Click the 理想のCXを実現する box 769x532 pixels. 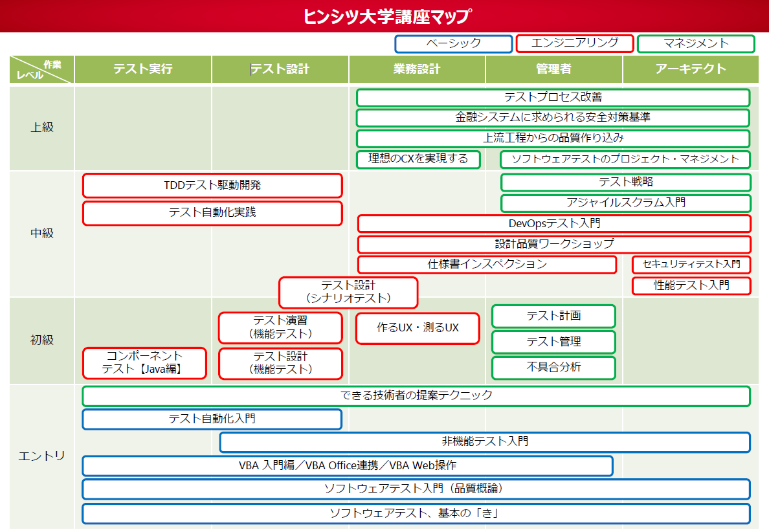pos(418,159)
